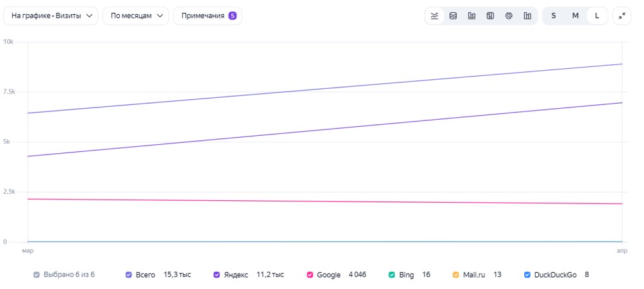
Task: Choose the stacked columns chart icon
Action: pos(490,16)
